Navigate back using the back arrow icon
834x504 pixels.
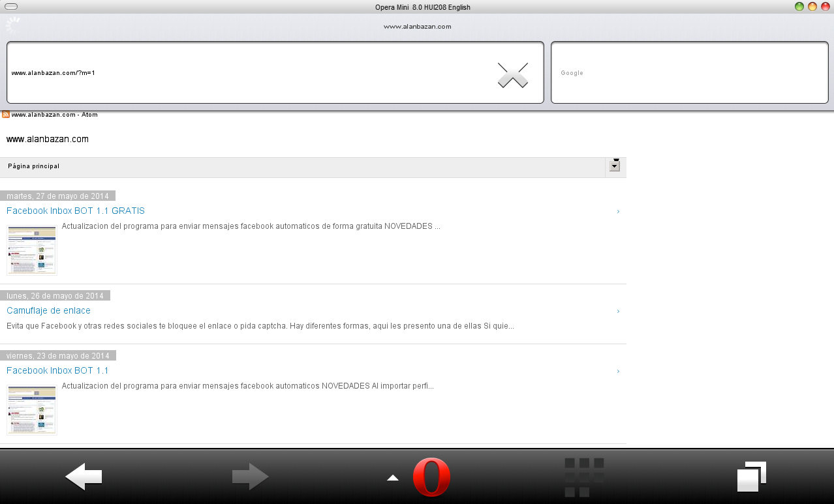tap(82, 477)
